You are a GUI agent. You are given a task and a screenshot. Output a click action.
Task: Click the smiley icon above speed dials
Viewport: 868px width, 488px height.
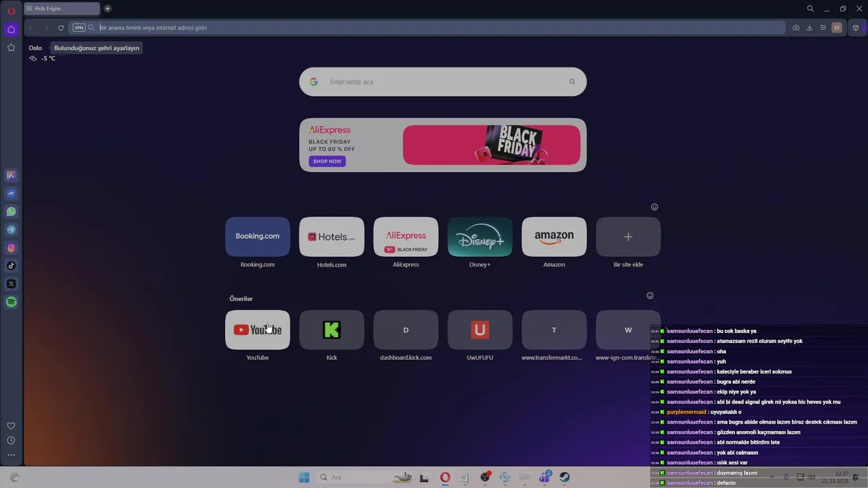654,207
